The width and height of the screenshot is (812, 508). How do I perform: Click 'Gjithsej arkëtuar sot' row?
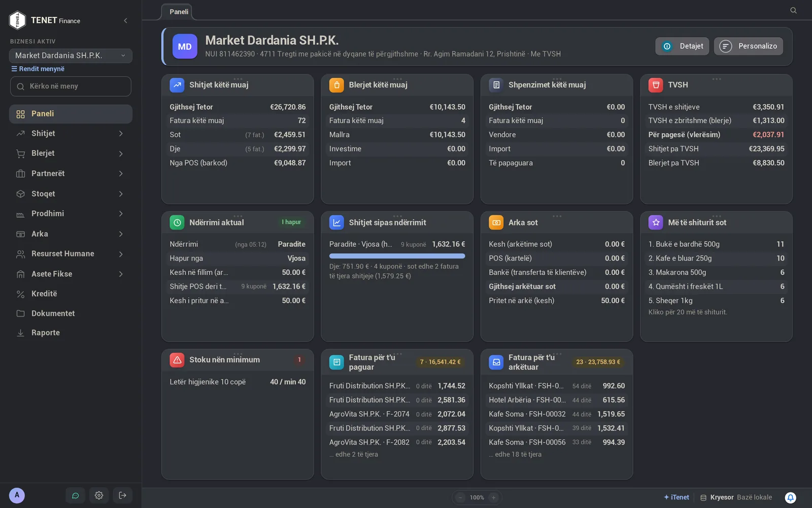(x=557, y=287)
